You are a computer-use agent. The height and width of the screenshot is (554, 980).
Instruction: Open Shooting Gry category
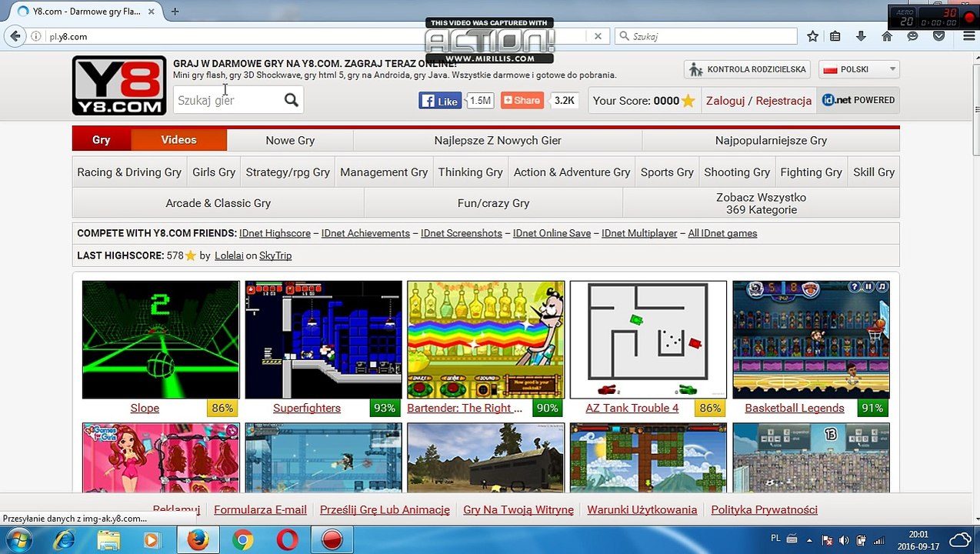(x=737, y=172)
